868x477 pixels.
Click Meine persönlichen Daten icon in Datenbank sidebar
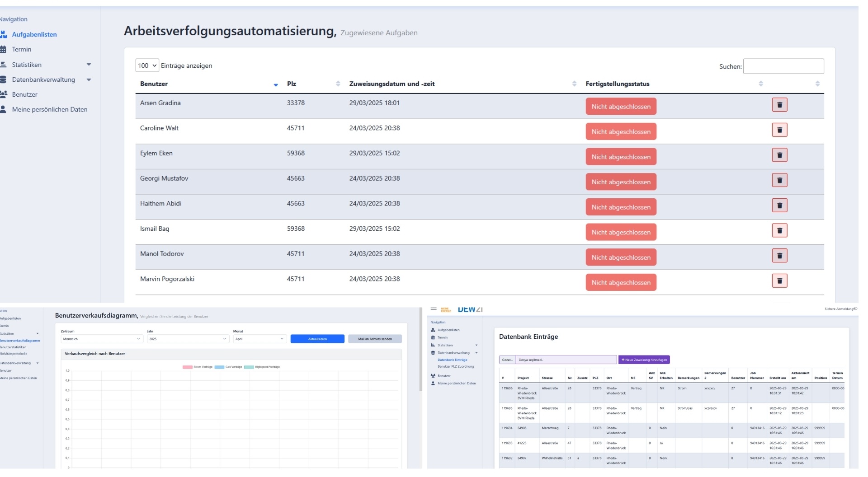433,383
